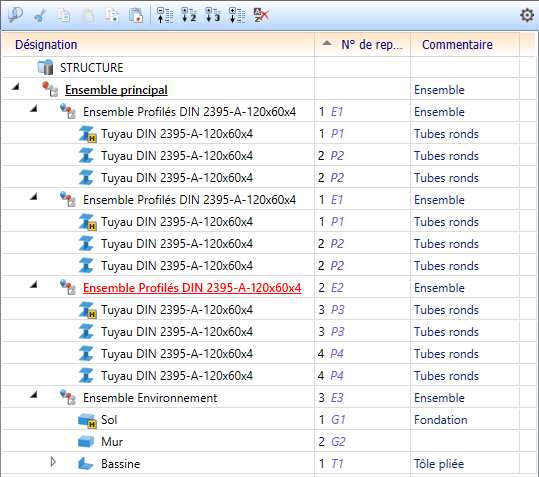Click the collapse all levels icon
539x477 pixels.
[x=165, y=15]
